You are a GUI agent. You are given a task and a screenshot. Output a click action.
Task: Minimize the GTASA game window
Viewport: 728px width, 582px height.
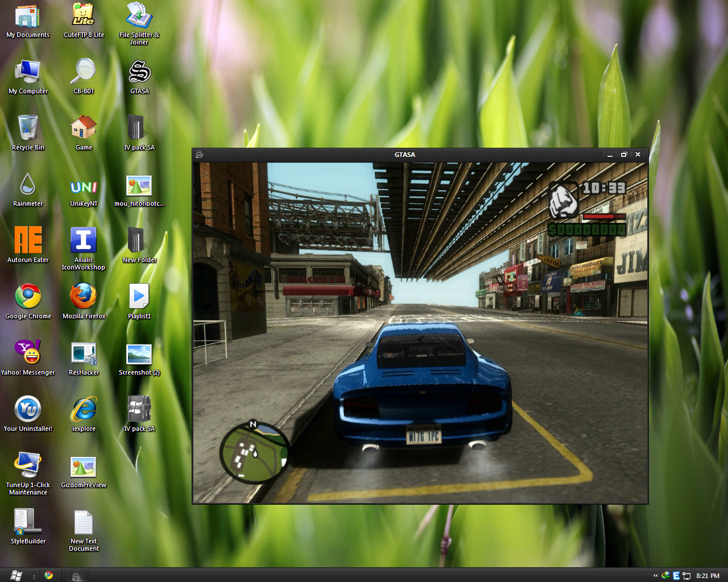pos(610,155)
